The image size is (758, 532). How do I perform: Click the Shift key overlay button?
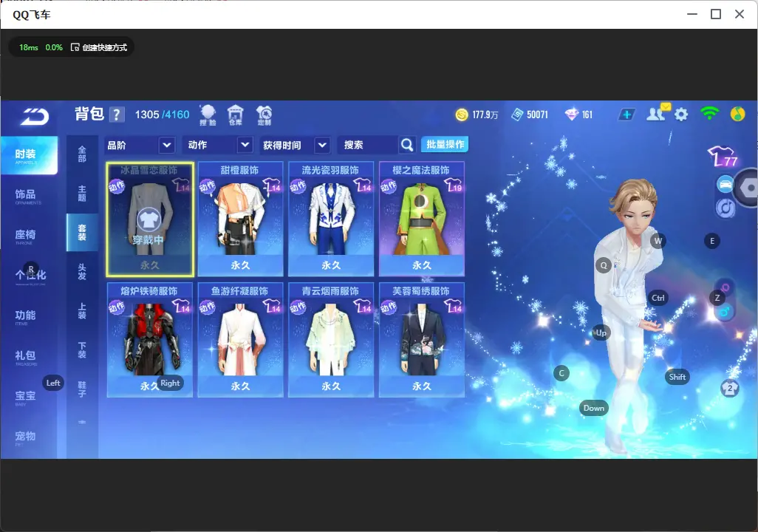tap(677, 378)
